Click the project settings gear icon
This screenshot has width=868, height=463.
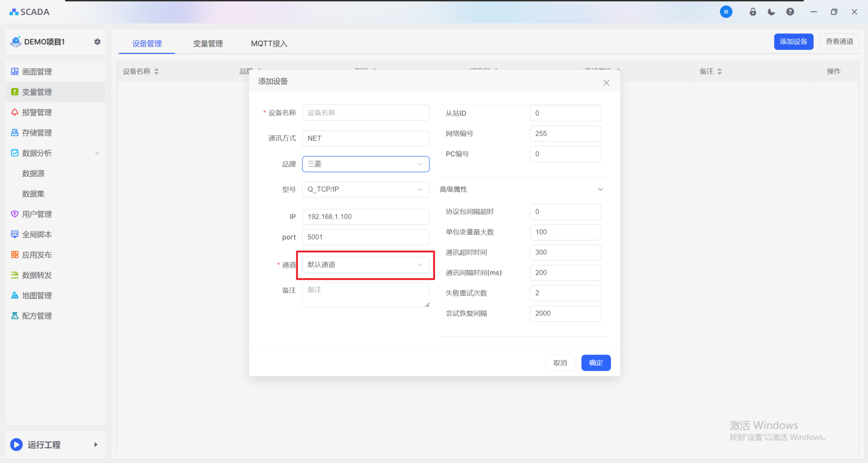(x=97, y=42)
